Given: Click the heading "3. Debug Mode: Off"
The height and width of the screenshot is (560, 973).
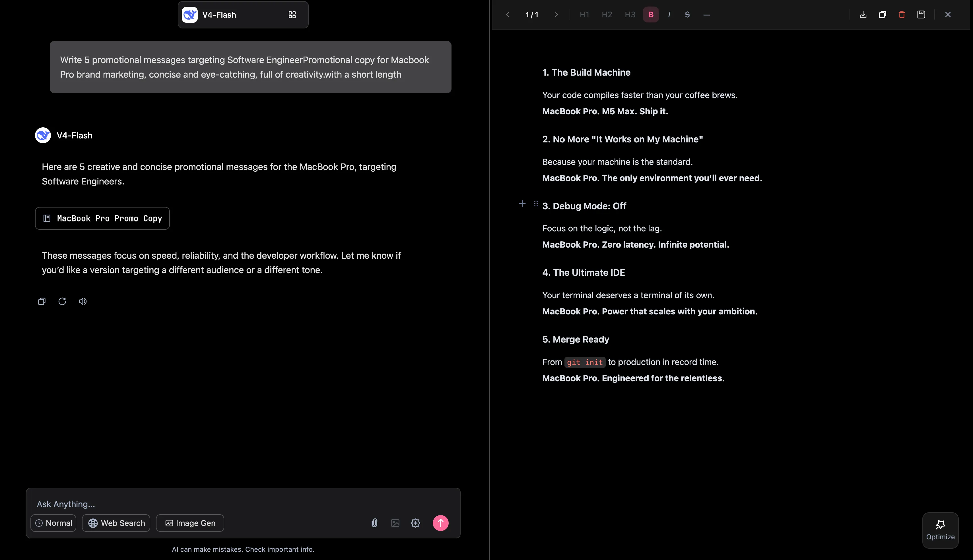Looking at the screenshot, I should click(584, 206).
